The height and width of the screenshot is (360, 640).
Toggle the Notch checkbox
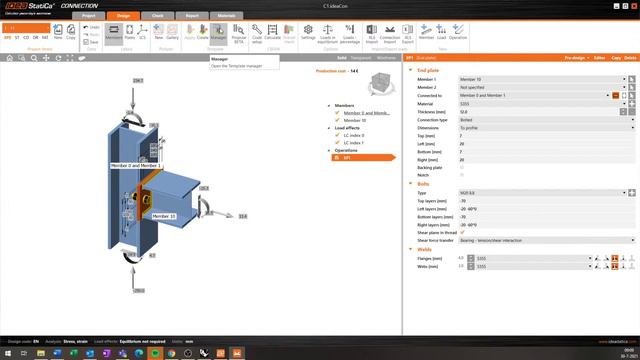(x=462, y=175)
